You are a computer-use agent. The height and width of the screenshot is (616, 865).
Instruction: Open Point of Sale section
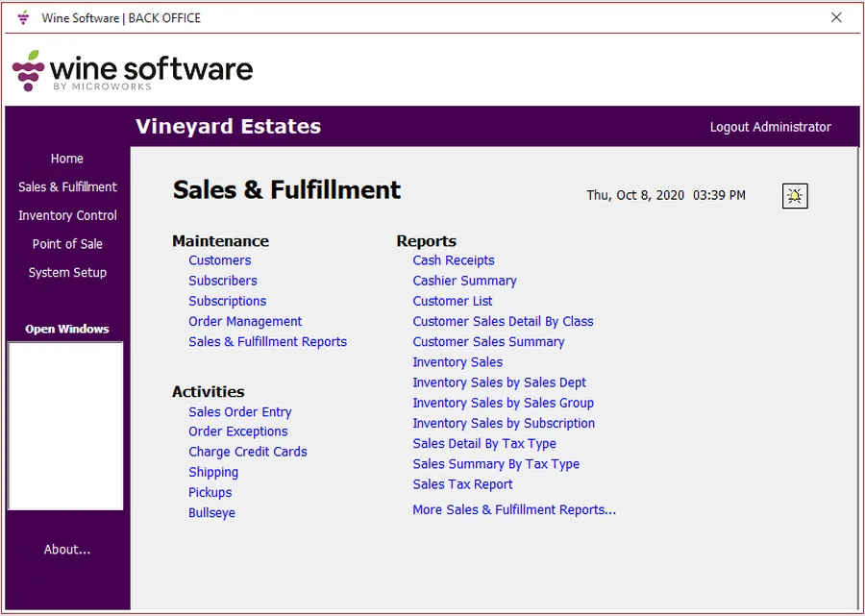point(67,244)
